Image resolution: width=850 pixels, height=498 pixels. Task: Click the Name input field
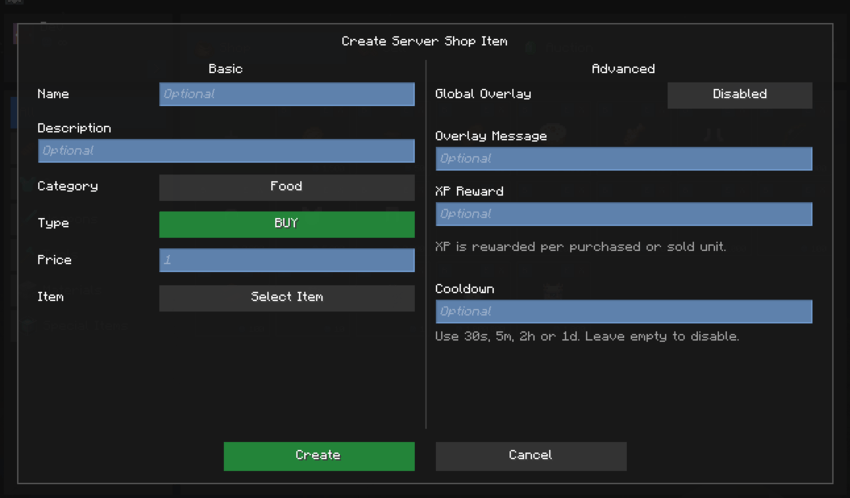(x=287, y=94)
